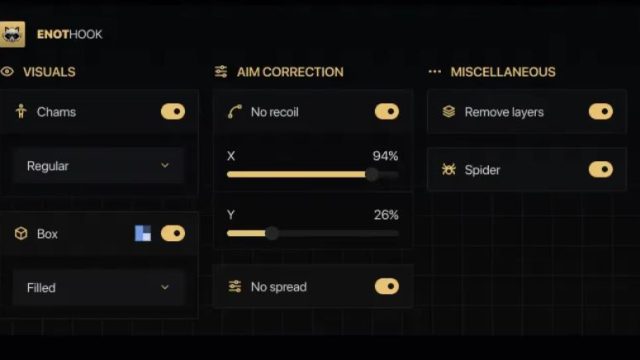This screenshot has width=640, height=360.
Task: Click the Spider bug icon
Action: pos(449,169)
